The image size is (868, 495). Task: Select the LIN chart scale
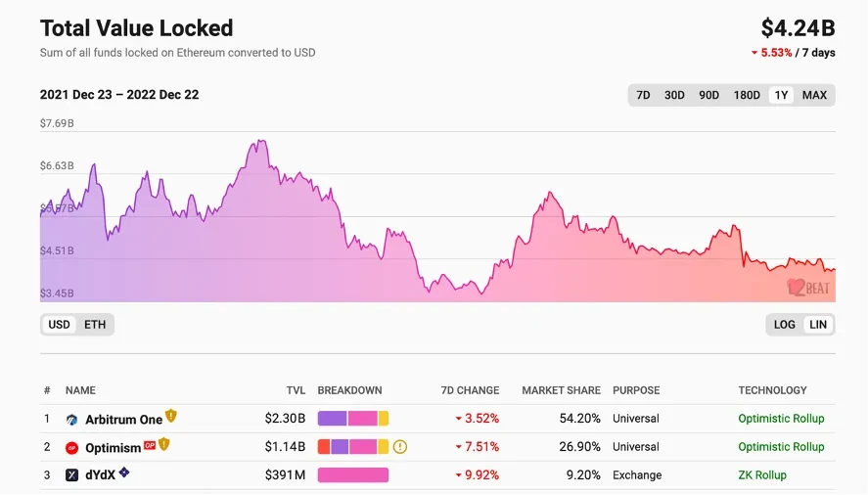tap(818, 325)
